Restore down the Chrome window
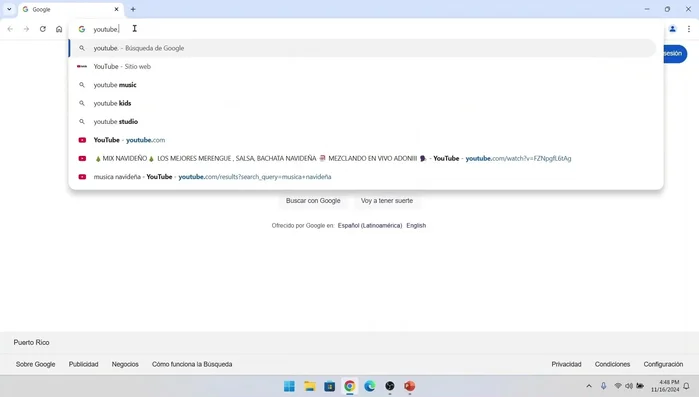The height and width of the screenshot is (397, 699). point(667,9)
